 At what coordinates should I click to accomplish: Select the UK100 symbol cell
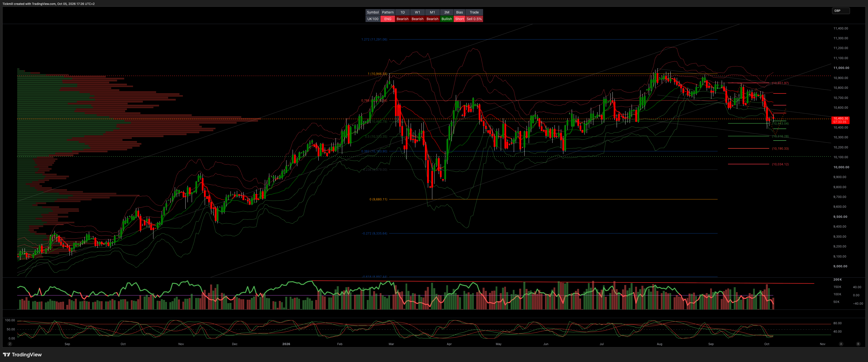(x=373, y=19)
